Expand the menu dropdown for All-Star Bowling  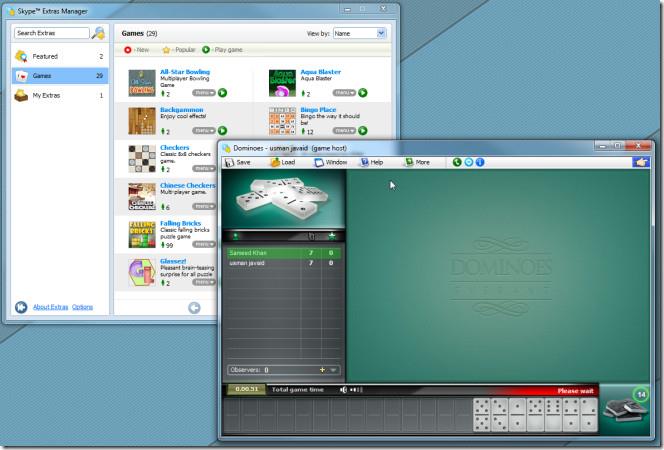click(x=204, y=93)
